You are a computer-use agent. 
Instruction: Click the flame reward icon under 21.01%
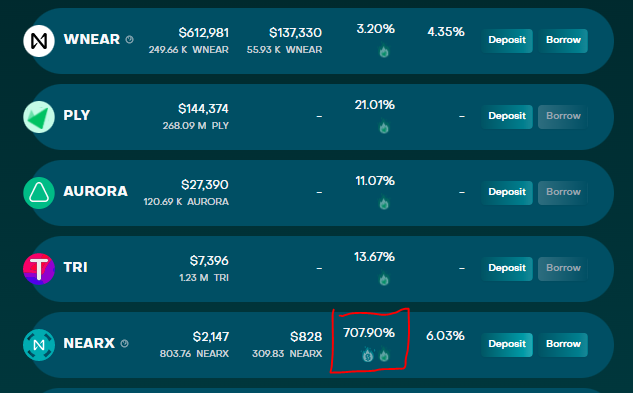(x=384, y=127)
